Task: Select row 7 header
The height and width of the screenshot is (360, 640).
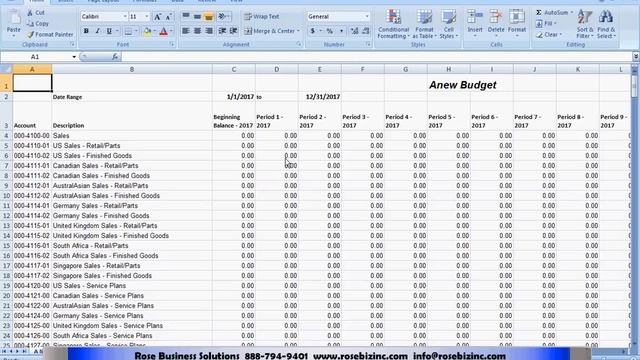Action: coord(6,166)
